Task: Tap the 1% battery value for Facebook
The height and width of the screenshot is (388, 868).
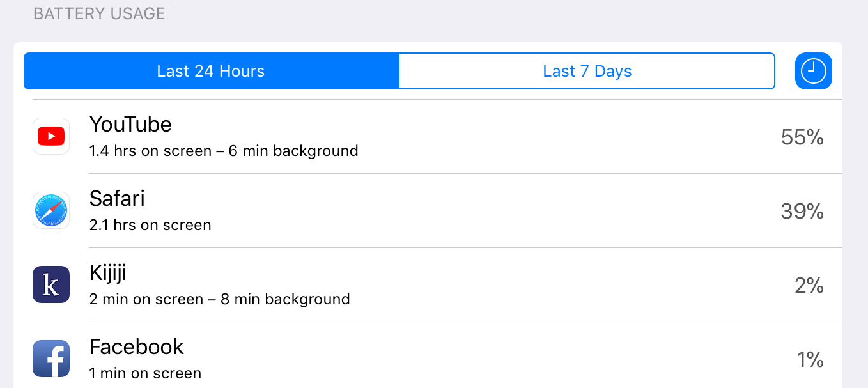Action: click(x=810, y=359)
